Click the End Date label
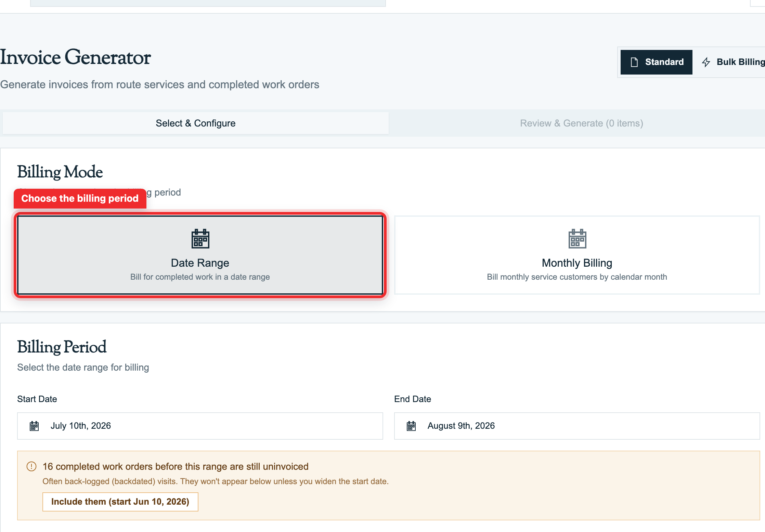Viewport: 765px width, 532px height. [413, 399]
